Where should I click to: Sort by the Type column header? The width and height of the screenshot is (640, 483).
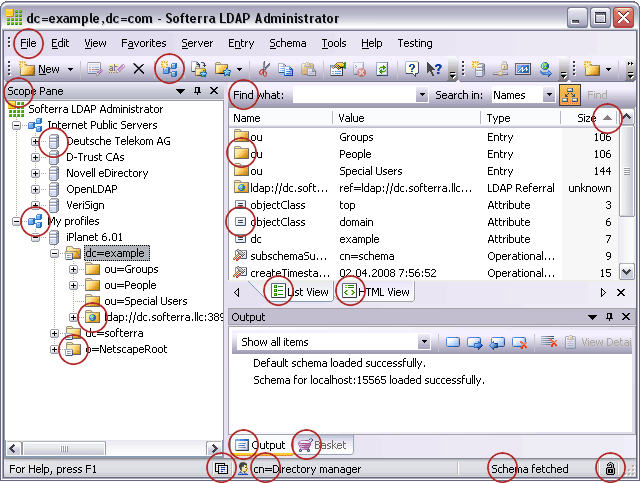click(520, 118)
